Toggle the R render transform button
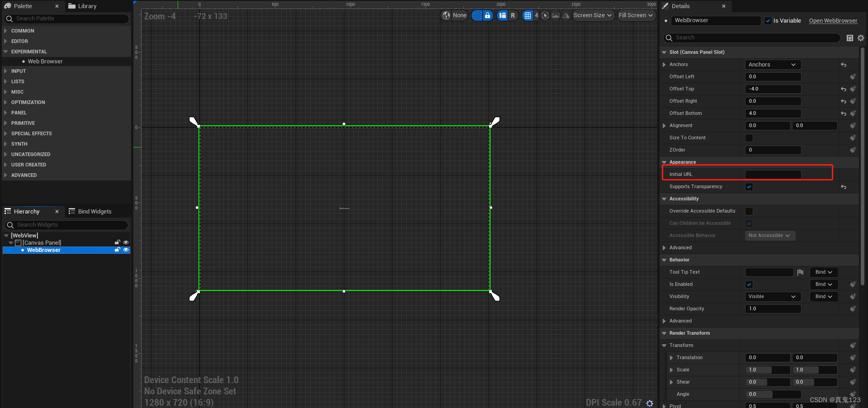 point(513,15)
